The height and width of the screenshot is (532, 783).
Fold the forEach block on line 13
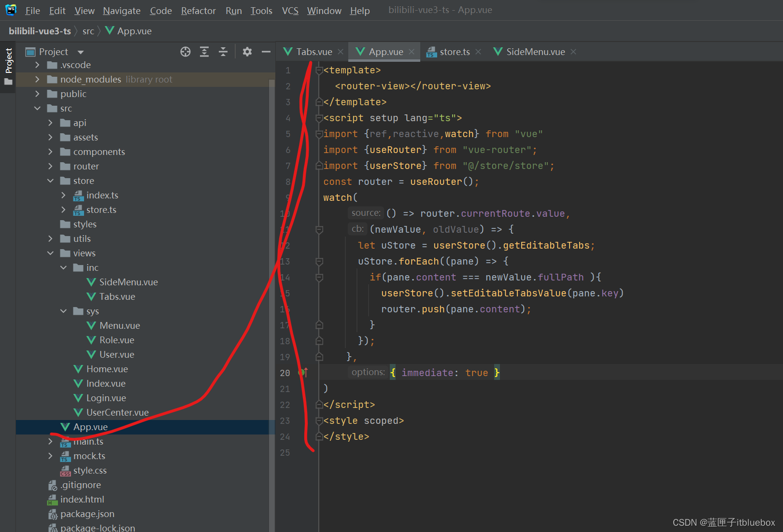click(319, 261)
